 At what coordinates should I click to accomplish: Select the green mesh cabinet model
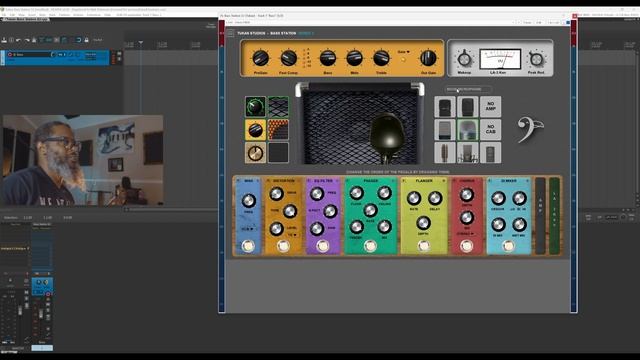[278, 107]
